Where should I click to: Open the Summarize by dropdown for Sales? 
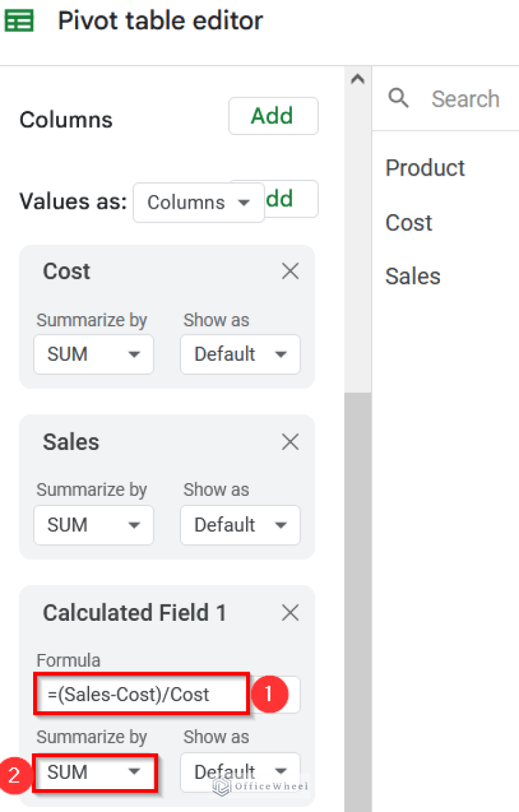(93, 525)
